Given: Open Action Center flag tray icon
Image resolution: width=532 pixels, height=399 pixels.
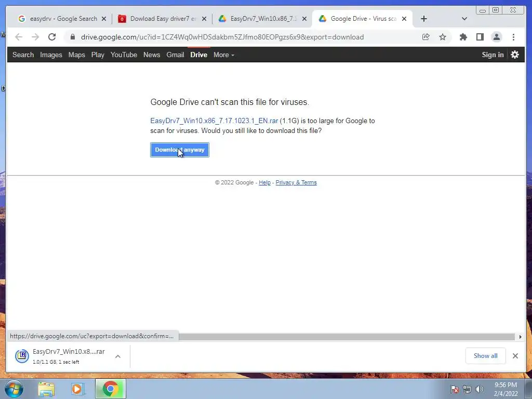Looking at the screenshot, I should (x=454, y=389).
